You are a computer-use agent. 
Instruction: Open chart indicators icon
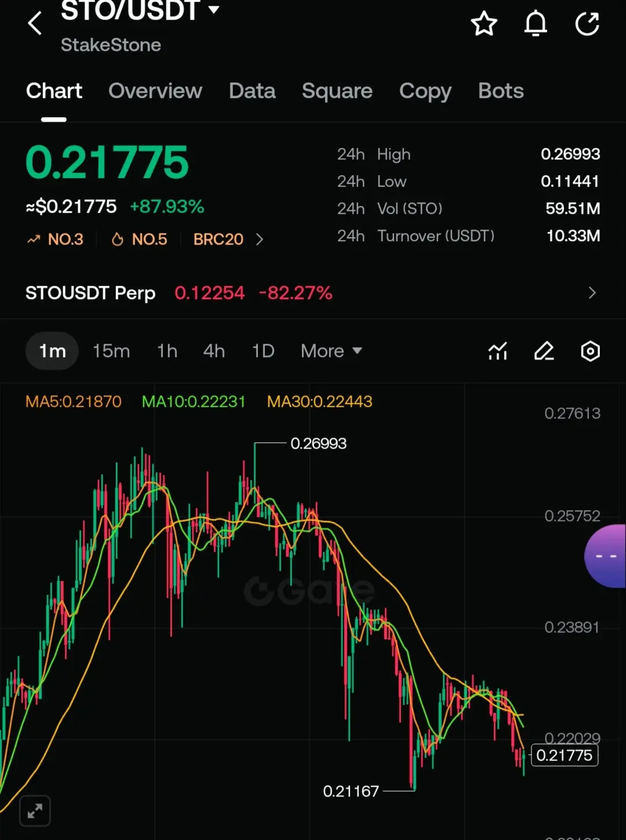click(498, 351)
